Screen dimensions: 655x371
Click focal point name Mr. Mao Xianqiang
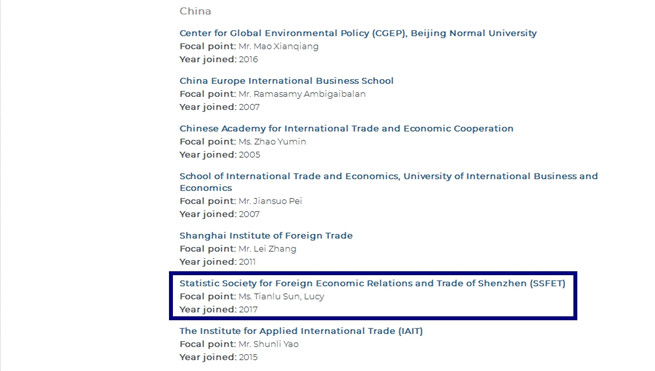point(278,46)
